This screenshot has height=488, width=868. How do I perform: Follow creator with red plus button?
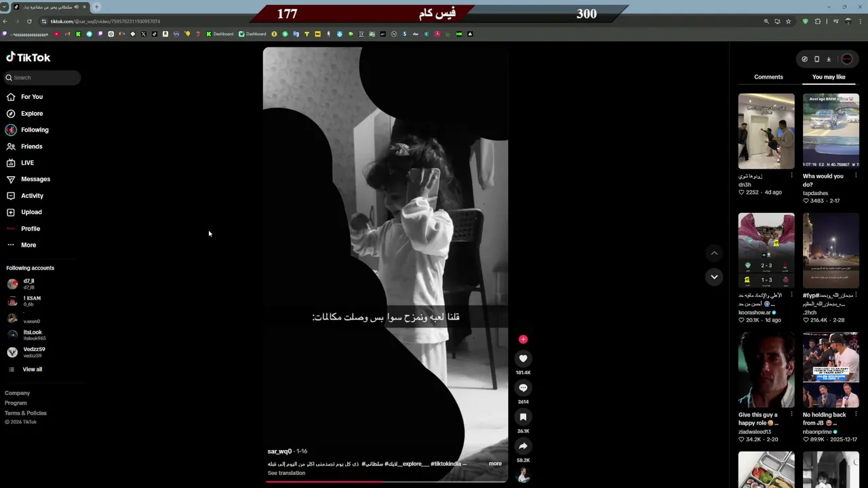tap(523, 339)
